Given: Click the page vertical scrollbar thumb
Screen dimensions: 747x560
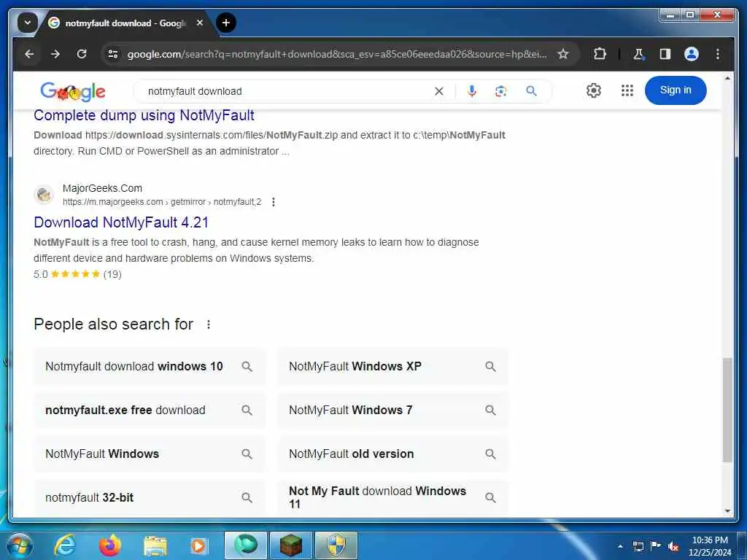Looking at the screenshot, I should (727, 410).
